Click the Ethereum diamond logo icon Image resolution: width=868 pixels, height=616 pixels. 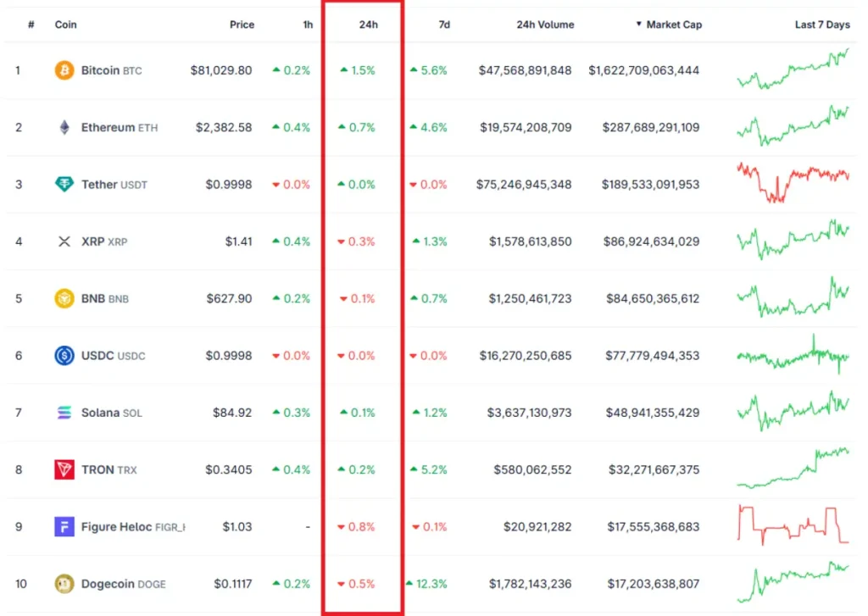click(64, 127)
